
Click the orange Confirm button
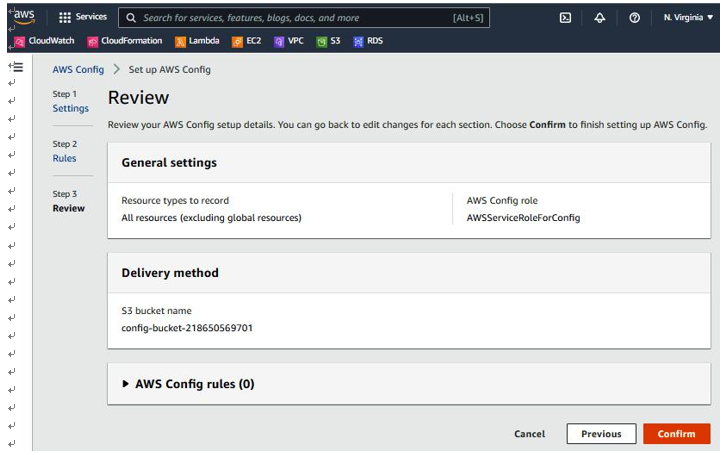tap(676, 434)
